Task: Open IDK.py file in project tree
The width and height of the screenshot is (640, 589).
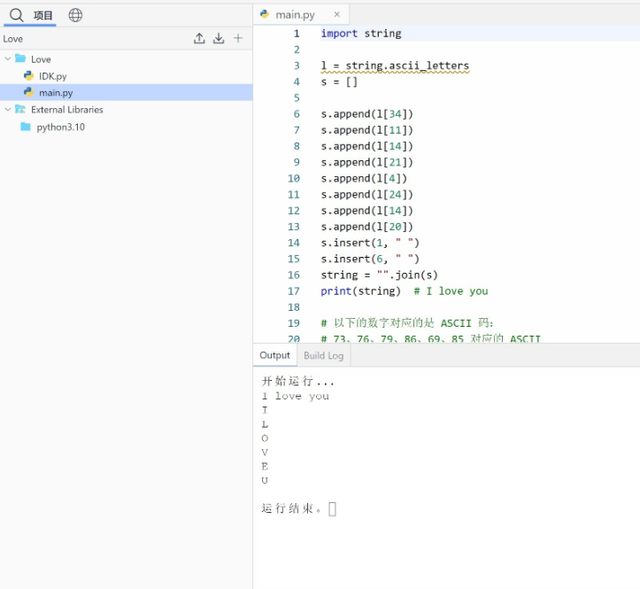Action: [x=53, y=76]
